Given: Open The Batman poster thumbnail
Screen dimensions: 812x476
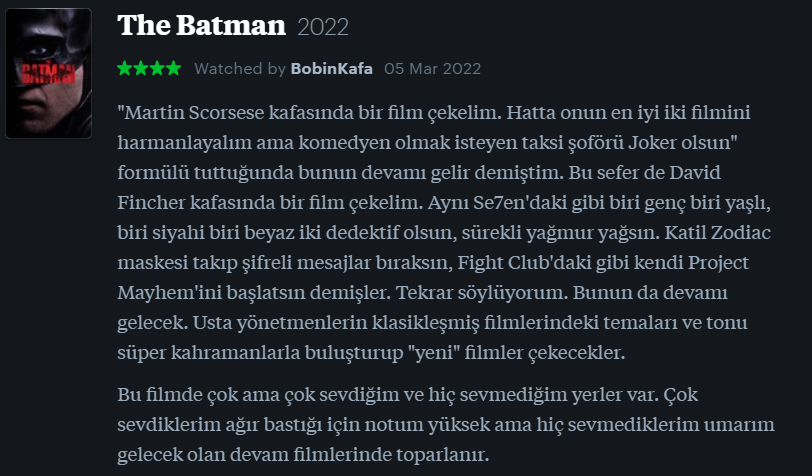Looking at the screenshot, I should [x=48, y=73].
